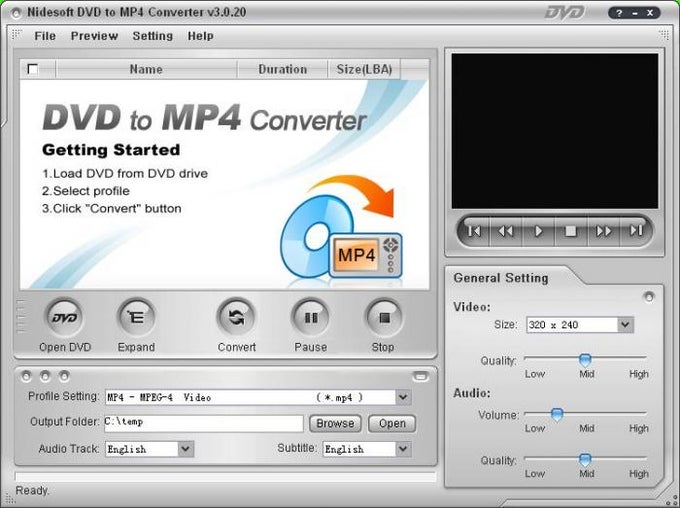Open the Subtitle dropdown
The width and height of the screenshot is (680, 508).
403,449
